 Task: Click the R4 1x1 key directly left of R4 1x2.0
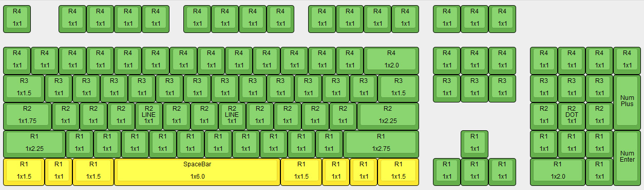click(350, 60)
